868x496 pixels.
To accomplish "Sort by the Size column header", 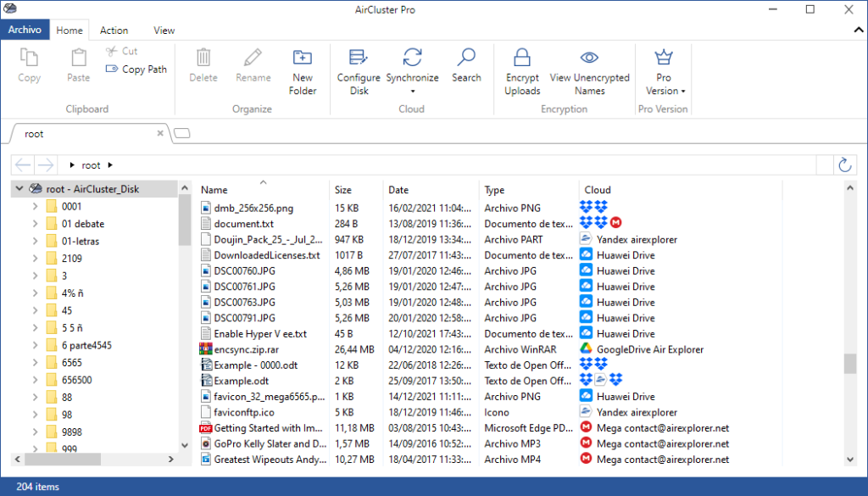I will click(x=355, y=189).
